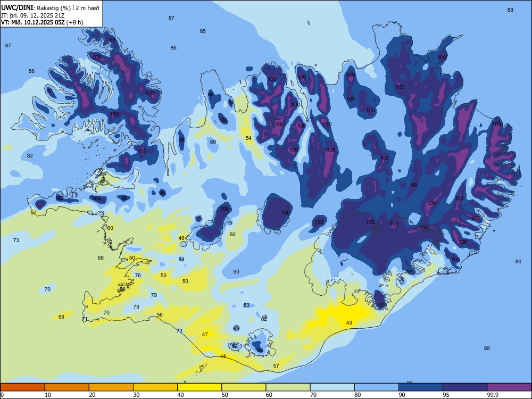The width and height of the screenshot is (532, 399).
Task: Click the map value '46'
Action: coord(181,238)
